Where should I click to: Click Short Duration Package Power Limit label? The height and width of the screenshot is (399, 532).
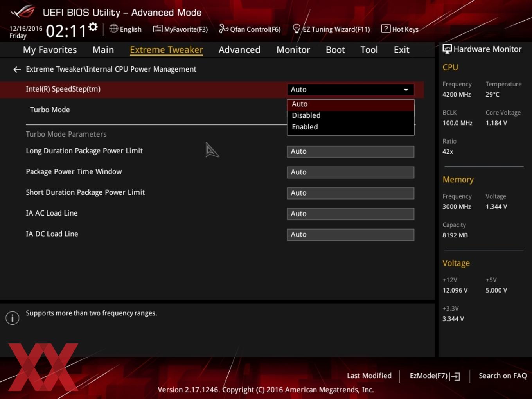click(x=85, y=192)
